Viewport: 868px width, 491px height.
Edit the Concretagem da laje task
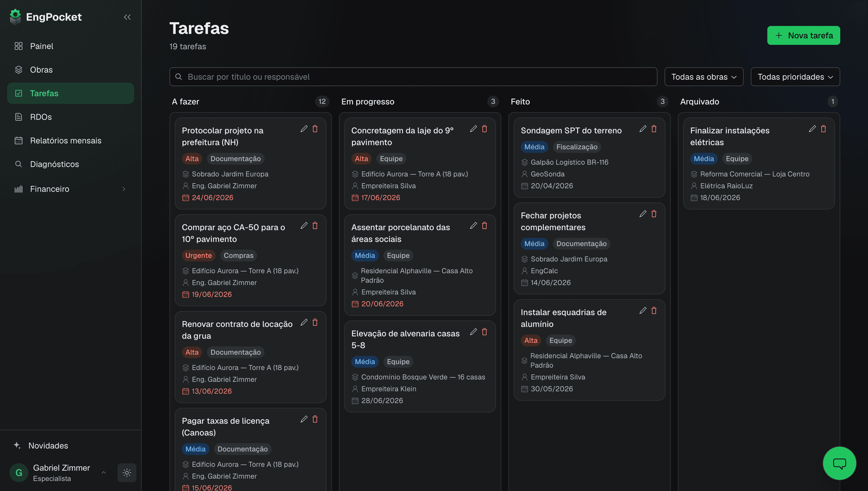(x=473, y=128)
